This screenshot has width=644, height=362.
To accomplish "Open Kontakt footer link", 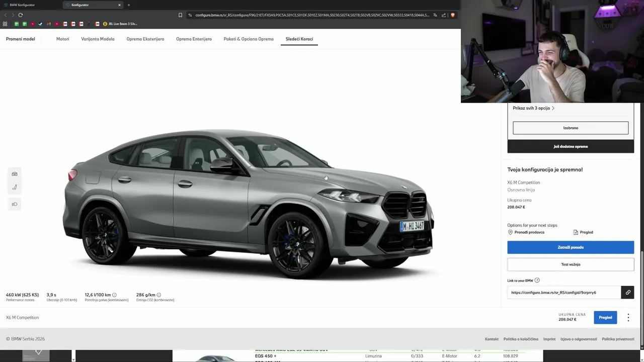I will point(492,339).
